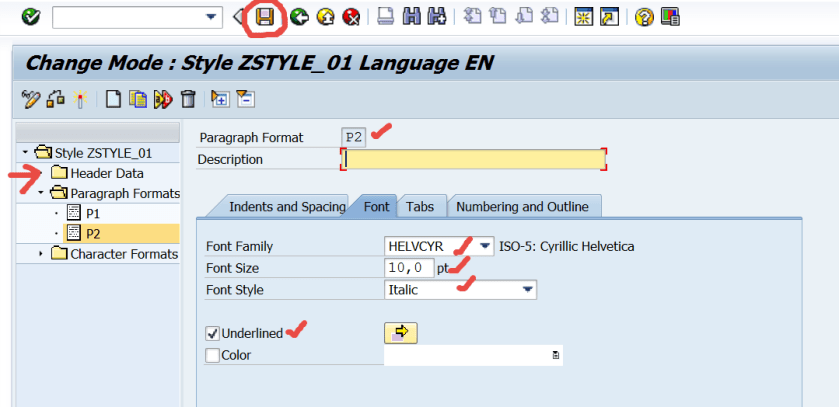Image resolution: width=839 pixels, height=407 pixels.
Task: Select Paragraph Formats folder node
Action: click(125, 193)
